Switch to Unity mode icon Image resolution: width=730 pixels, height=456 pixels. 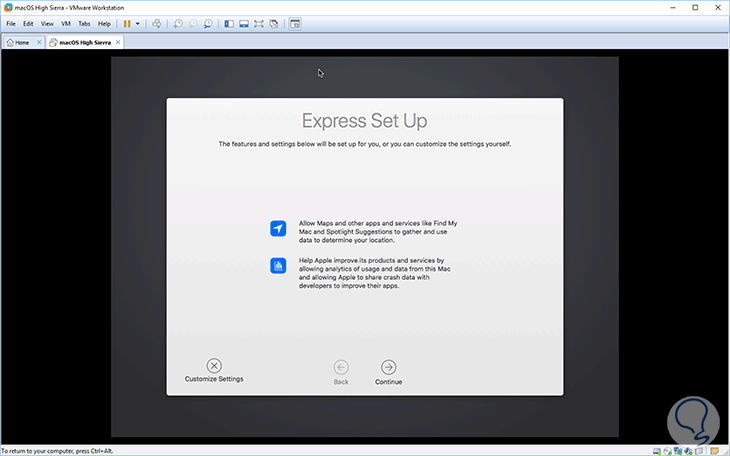pos(274,24)
